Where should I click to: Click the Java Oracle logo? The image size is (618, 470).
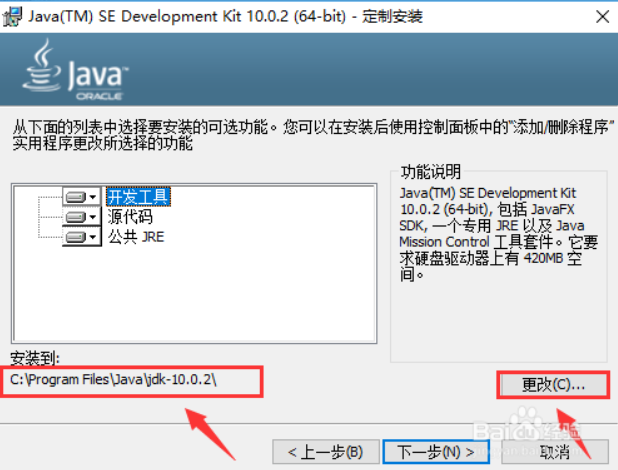75,70
